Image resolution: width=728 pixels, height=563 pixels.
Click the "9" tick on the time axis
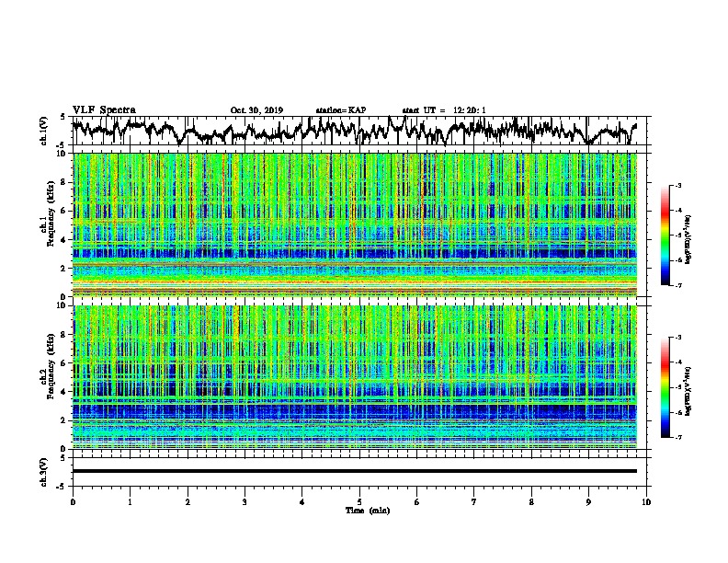click(588, 502)
